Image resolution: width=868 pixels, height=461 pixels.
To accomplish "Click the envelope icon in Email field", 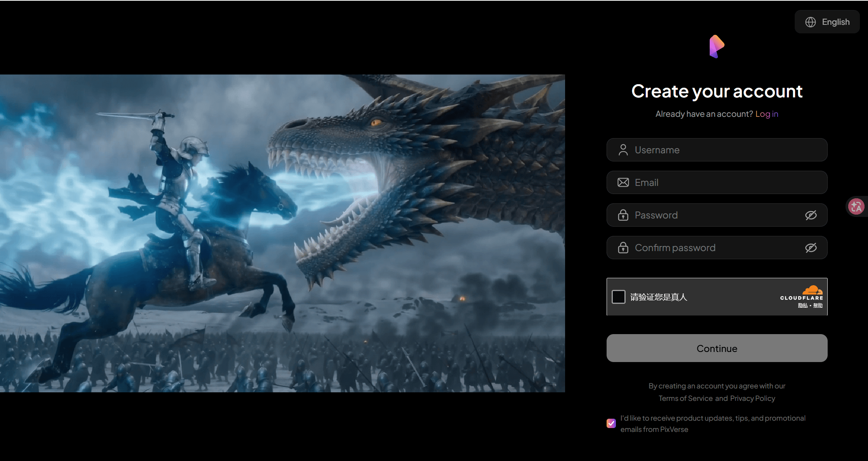I will coord(623,182).
